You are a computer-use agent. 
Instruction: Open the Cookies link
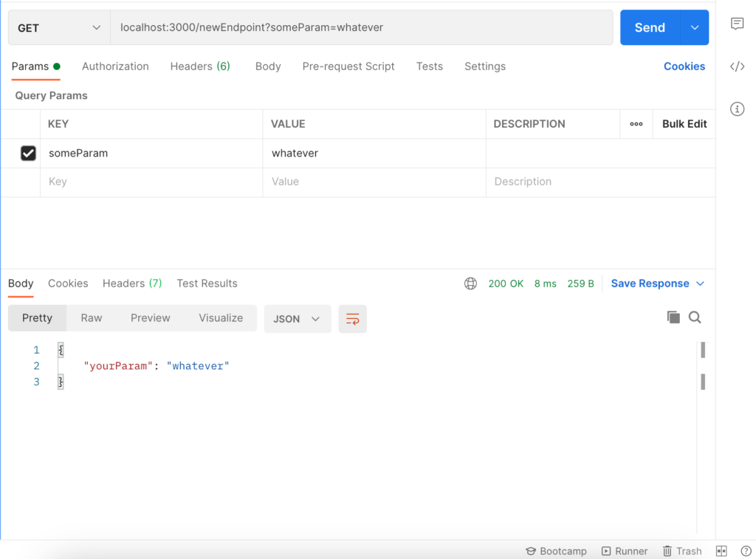(x=684, y=66)
